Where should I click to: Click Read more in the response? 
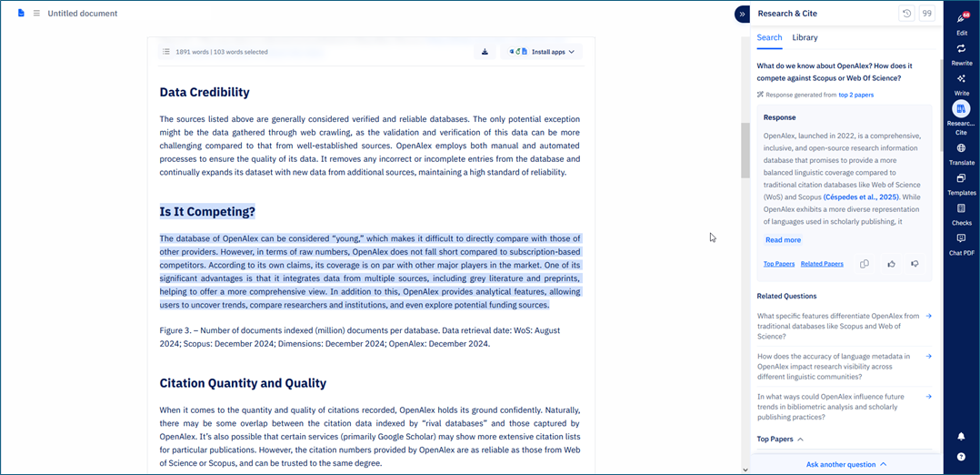tap(783, 239)
